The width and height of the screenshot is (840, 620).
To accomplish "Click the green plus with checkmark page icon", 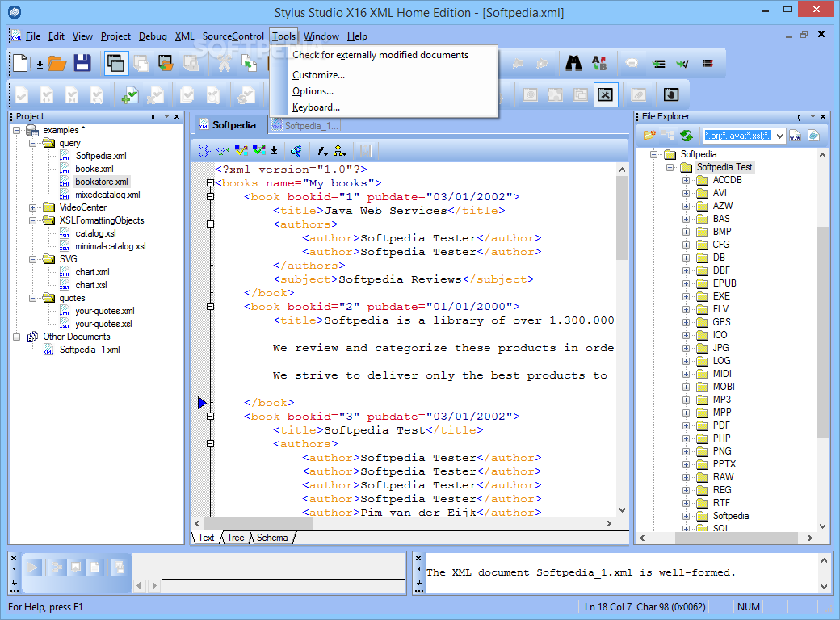I will tap(130, 95).
